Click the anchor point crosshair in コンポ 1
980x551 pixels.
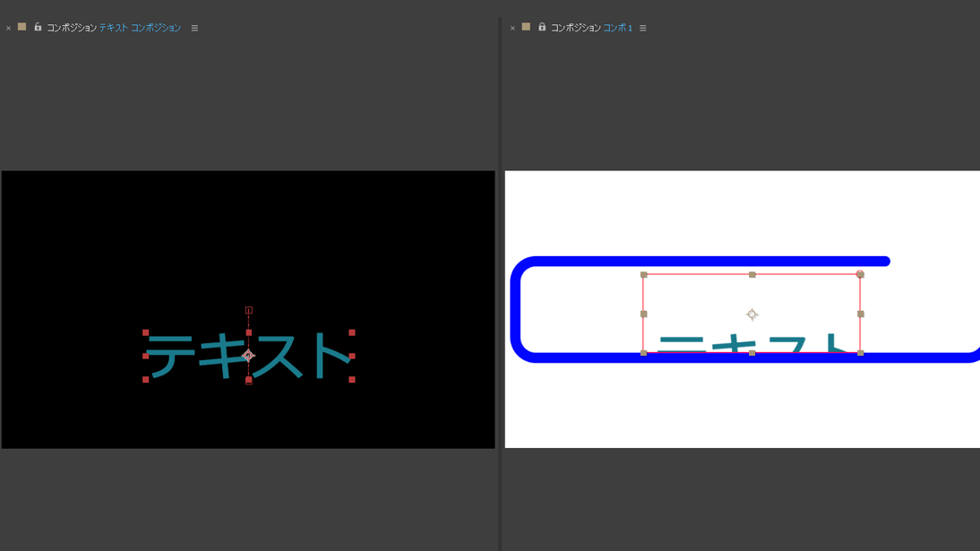[x=752, y=314]
